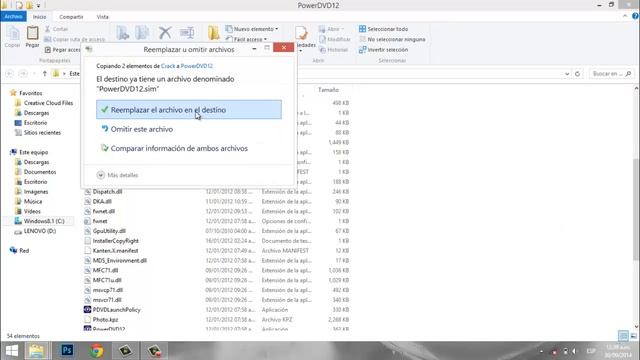Click the Eliminar X icon in ribbon
The height and width of the screenshot is (360, 640).
165,33
